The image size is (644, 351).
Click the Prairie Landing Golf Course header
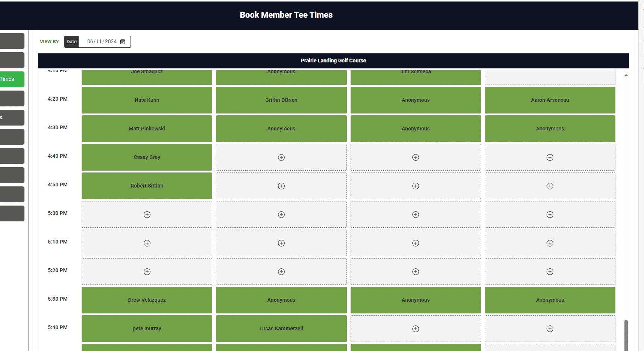click(333, 61)
